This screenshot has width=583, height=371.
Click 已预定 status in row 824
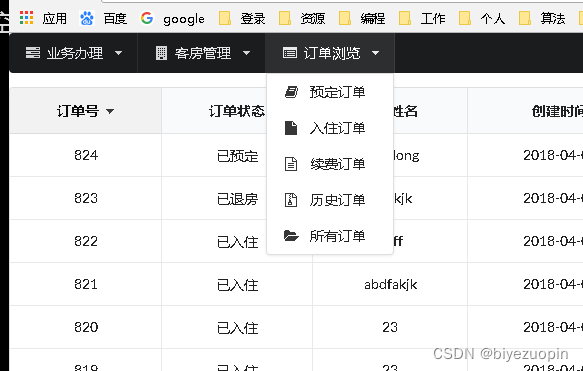point(238,156)
